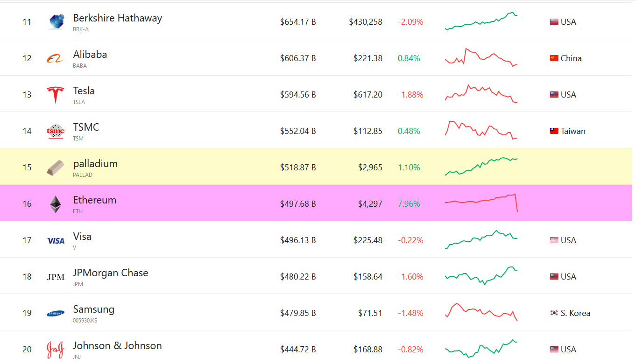Image resolution: width=636 pixels, height=364 pixels.
Task: Click the $444.72 B market cap value
Action: pyautogui.click(x=298, y=350)
